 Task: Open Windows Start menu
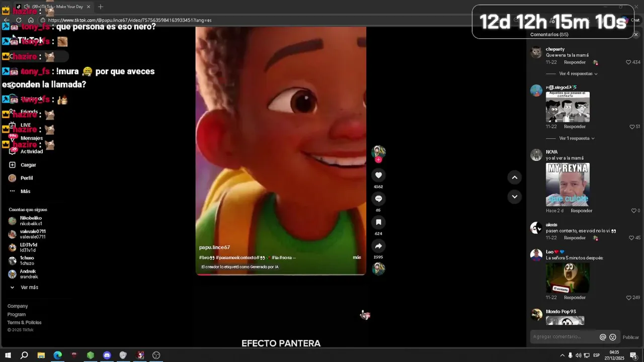(x=8, y=355)
